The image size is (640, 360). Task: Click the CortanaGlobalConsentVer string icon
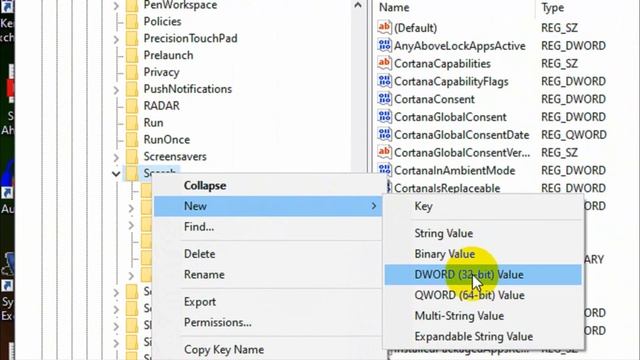(384, 152)
